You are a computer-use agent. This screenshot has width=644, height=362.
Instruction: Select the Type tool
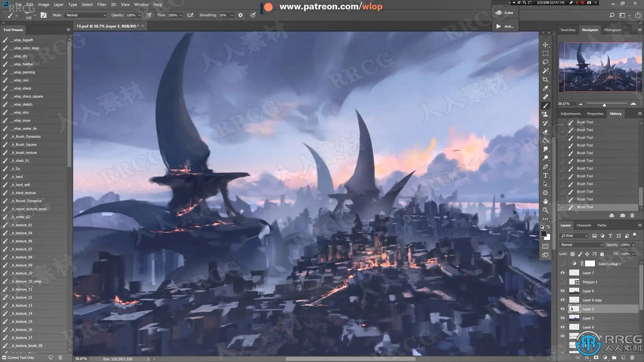click(x=545, y=176)
